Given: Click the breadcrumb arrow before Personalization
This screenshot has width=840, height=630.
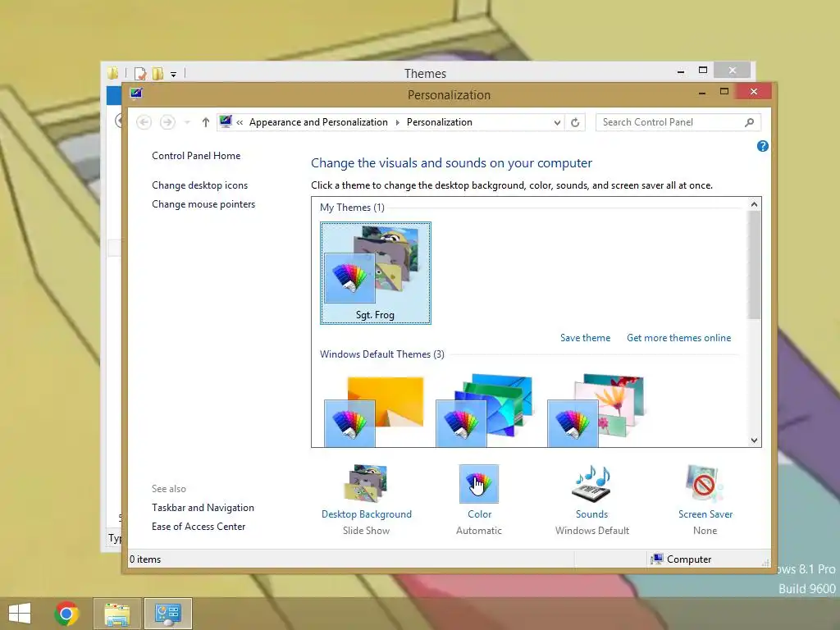Looking at the screenshot, I should [398, 123].
